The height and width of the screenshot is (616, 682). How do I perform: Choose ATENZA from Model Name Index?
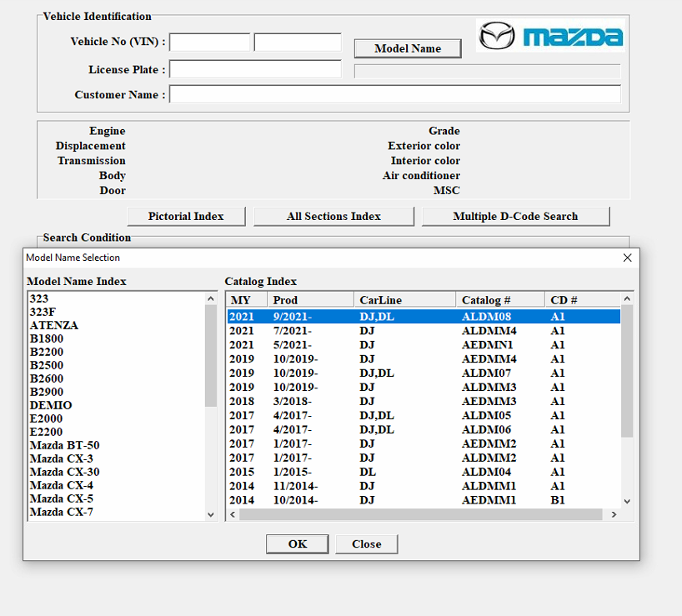tap(53, 325)
